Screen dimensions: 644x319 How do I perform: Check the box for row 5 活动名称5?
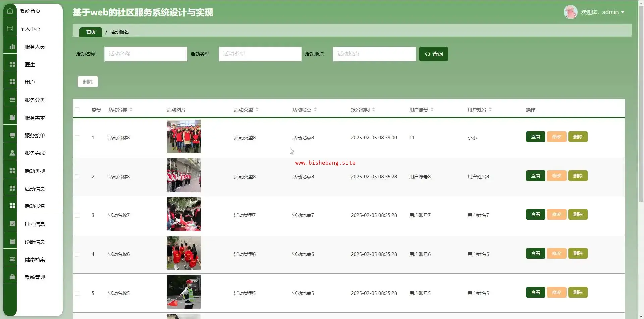[77, 293]
